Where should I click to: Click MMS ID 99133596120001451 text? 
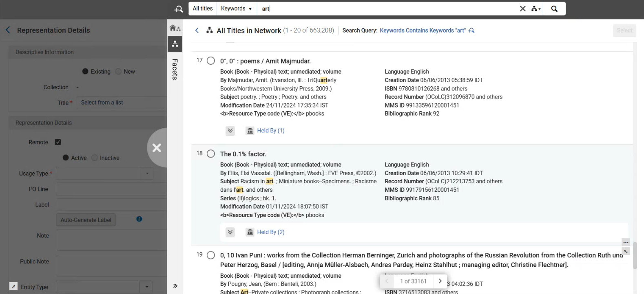tap(422, 105)
